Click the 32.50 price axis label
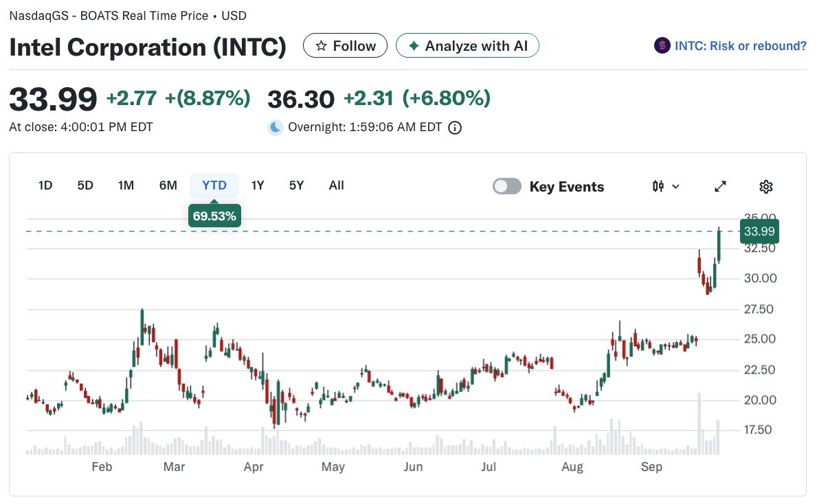Viewport: 817px width, 504px height. point(759,249)
